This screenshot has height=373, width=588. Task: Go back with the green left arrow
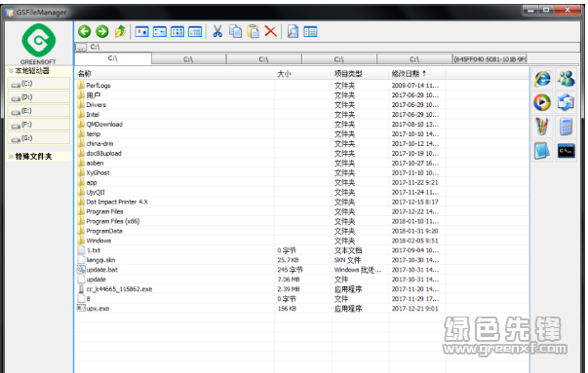[85, 31]
